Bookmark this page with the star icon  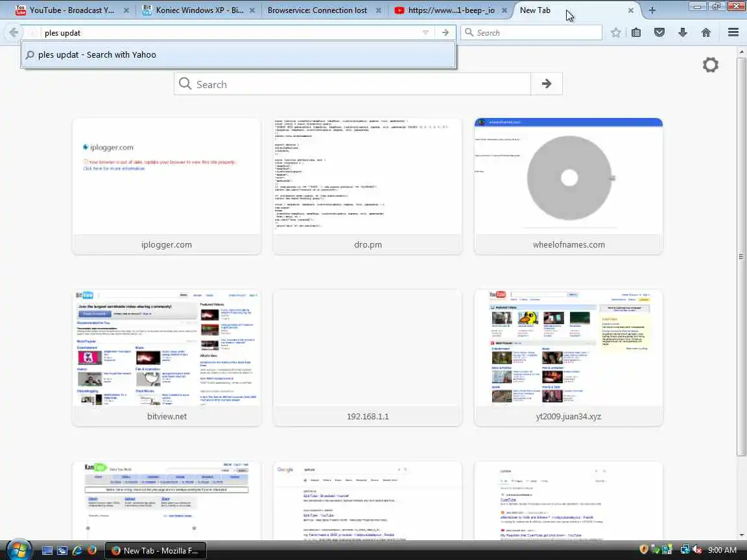coord(615,32)
